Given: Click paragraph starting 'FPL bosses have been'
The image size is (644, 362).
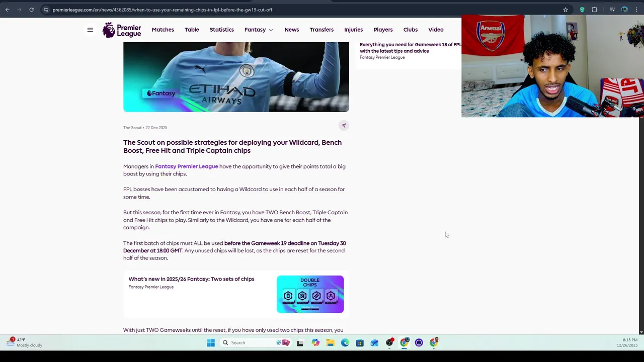Looking at the screenshot, I should [x=234, y=193].
